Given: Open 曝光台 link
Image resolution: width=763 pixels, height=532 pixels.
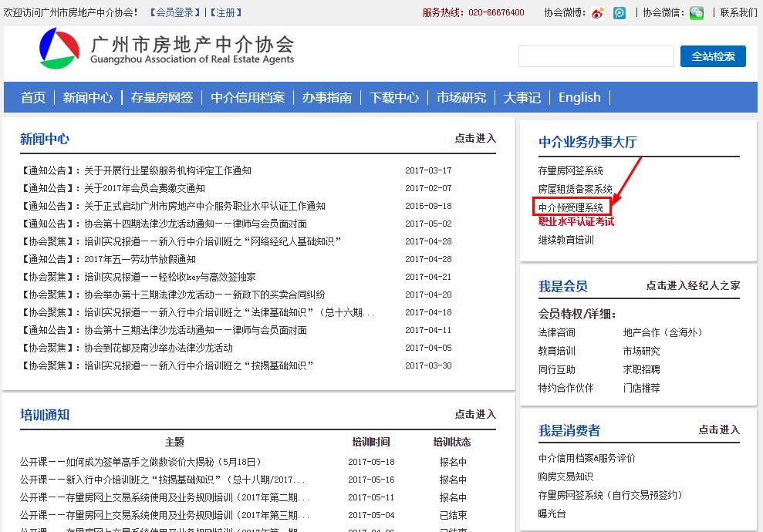Looking at the screenshot, I should tap(552, 513).
